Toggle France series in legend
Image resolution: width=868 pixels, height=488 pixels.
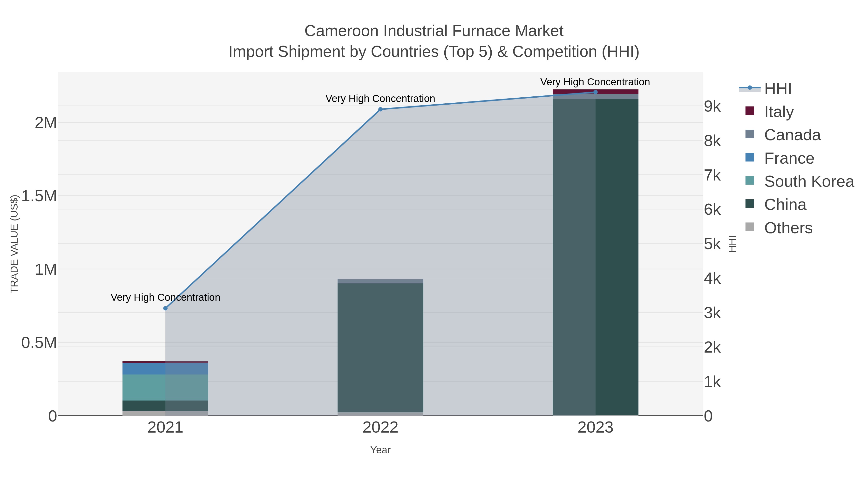tap(779, 158)
